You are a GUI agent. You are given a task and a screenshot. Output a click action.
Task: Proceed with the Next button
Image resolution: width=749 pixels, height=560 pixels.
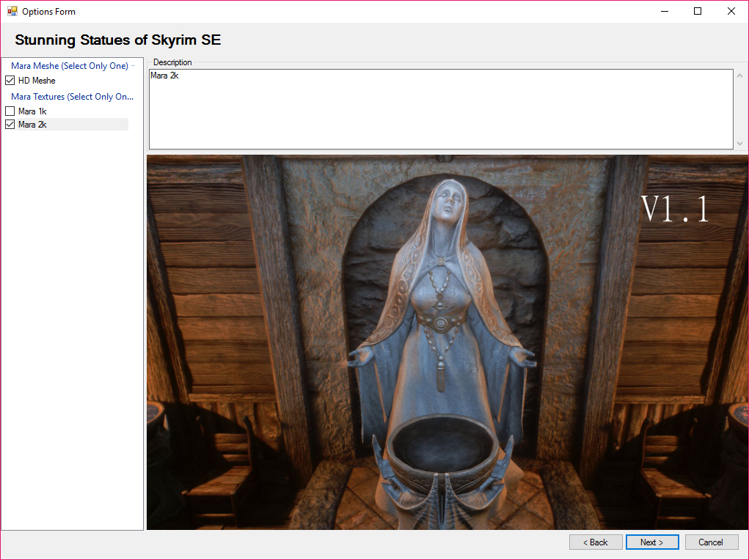(x=652, y=542)
